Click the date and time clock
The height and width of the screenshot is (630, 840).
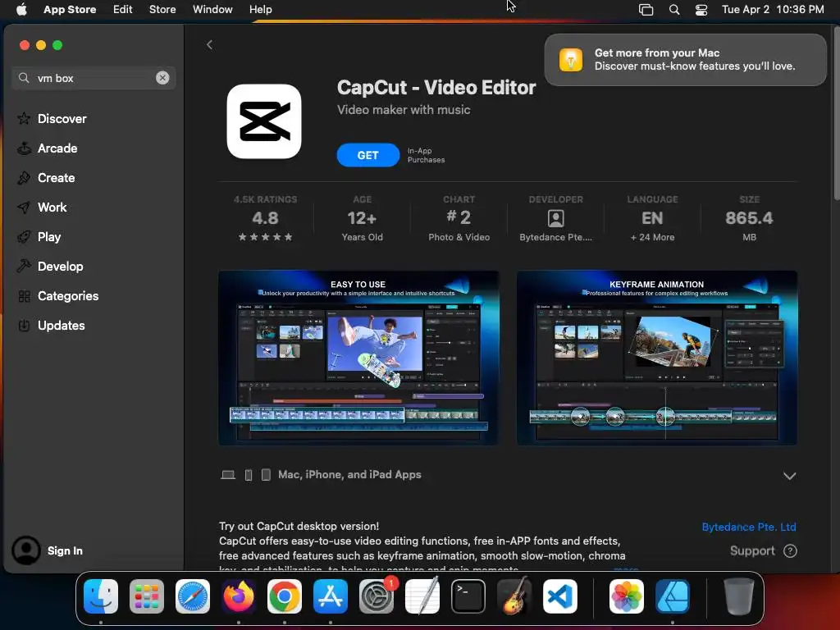[x=773, y=9]
